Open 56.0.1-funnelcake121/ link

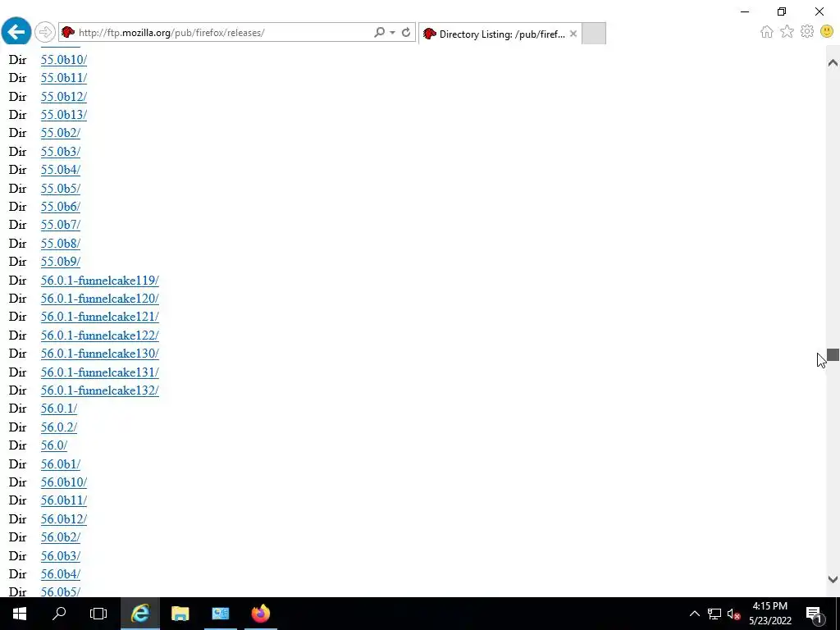(x=99, y=317)
